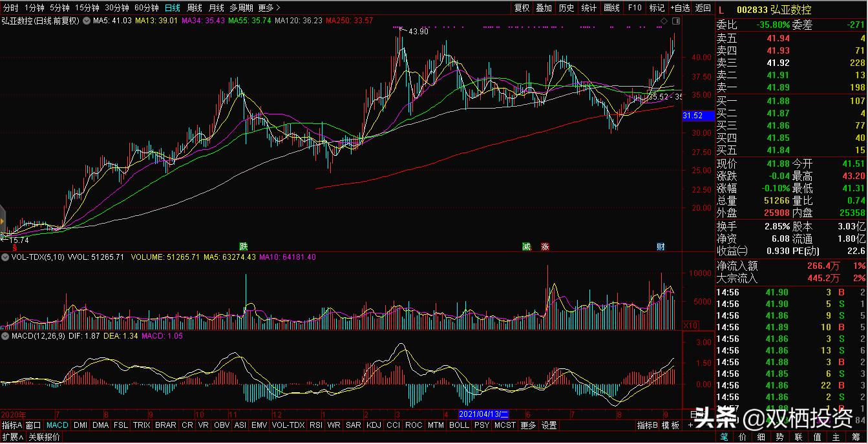The width and height of the screenshot is (868, 444).
Task: Open F10 company info
Action: (x=635, y=8)
